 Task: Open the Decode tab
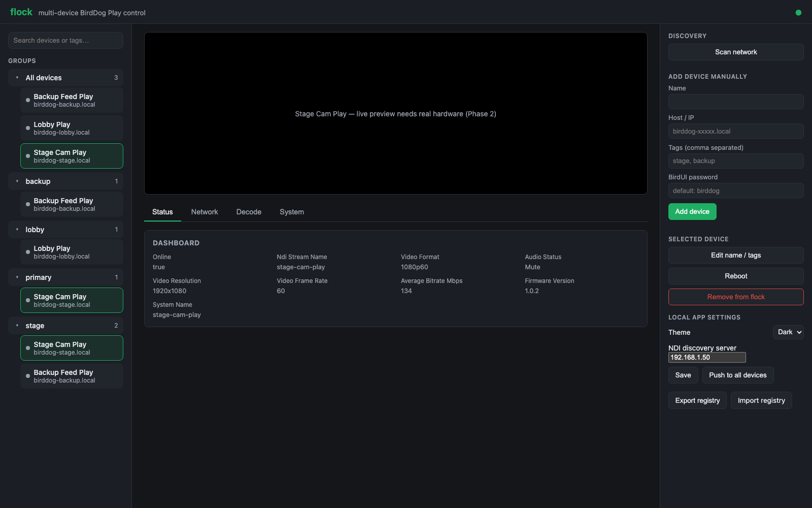coord(249,212)
